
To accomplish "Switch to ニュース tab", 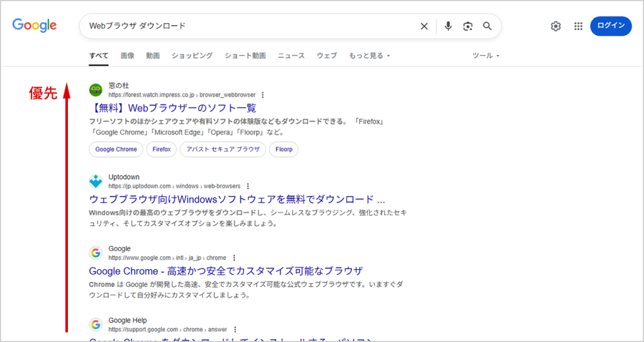I will click(x=291, y=55).
